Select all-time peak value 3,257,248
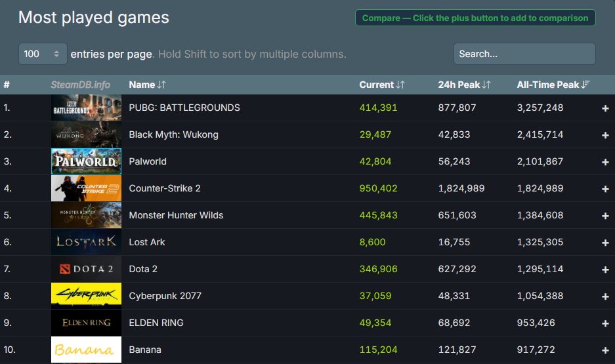This screenshot has width=615, height=364. (x=540, y=108)
